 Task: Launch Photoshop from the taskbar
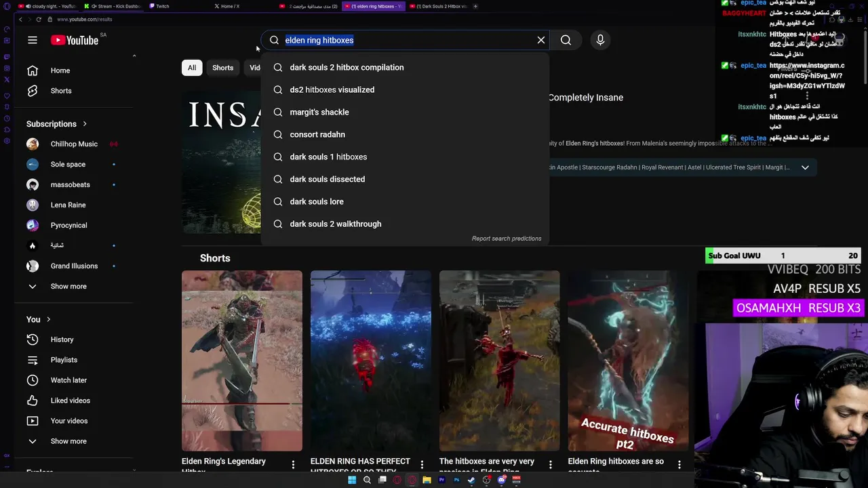click(456, 480)
